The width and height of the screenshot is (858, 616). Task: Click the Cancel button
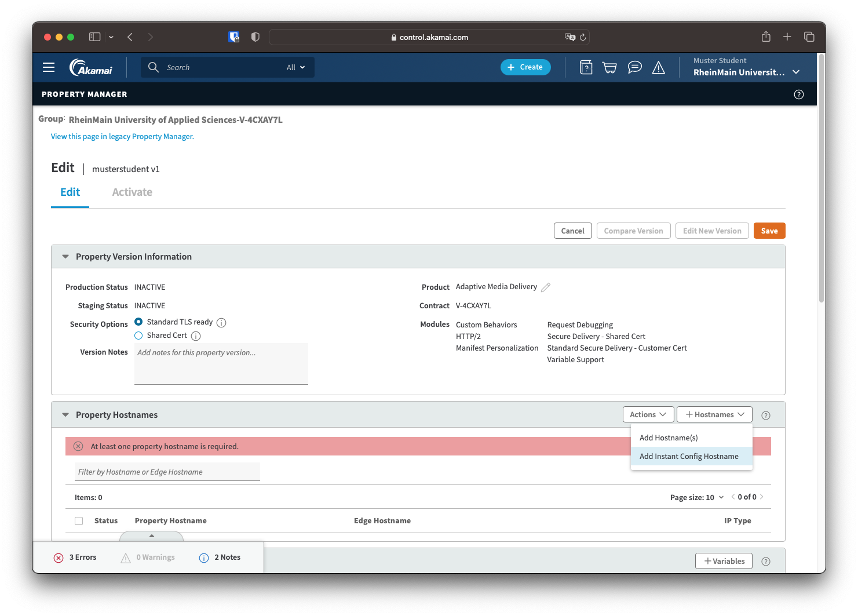click(573, 231)
